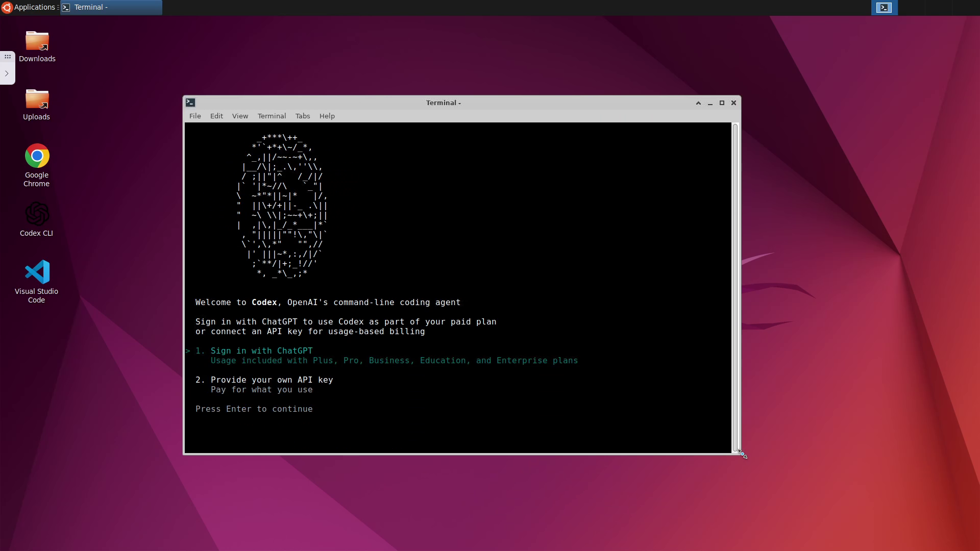Open the Help menu
The image size is (980, 551).
[x=327, y=116]
